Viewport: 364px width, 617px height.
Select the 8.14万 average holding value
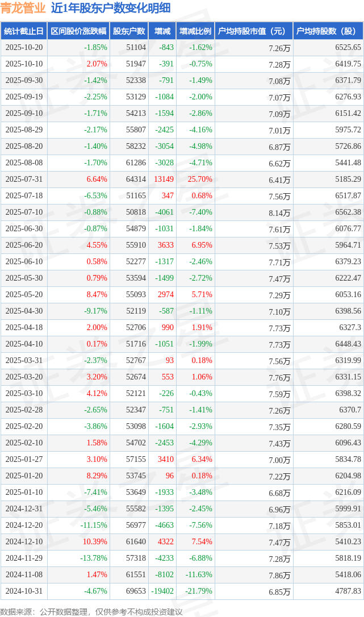click(279, 213)
